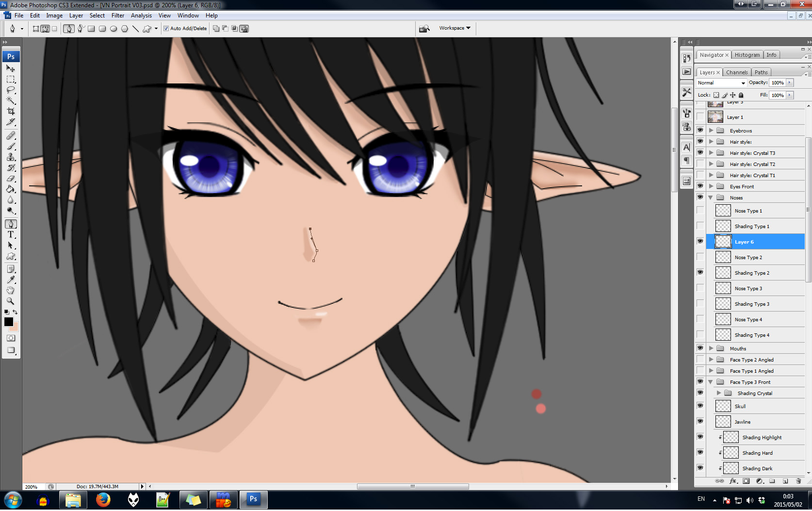Open the Analysis menu

(141, 16)
